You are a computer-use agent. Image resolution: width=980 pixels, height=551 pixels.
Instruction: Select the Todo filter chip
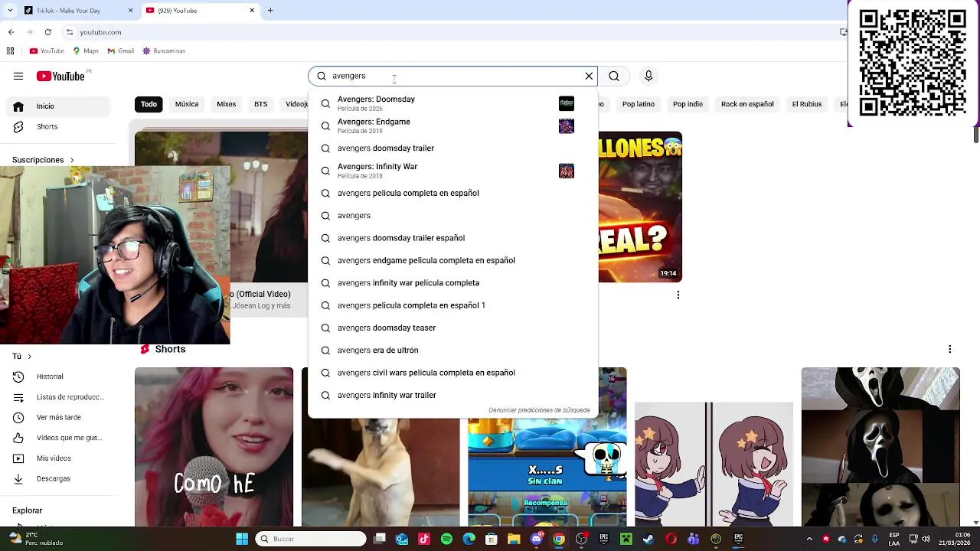point(149,104)
